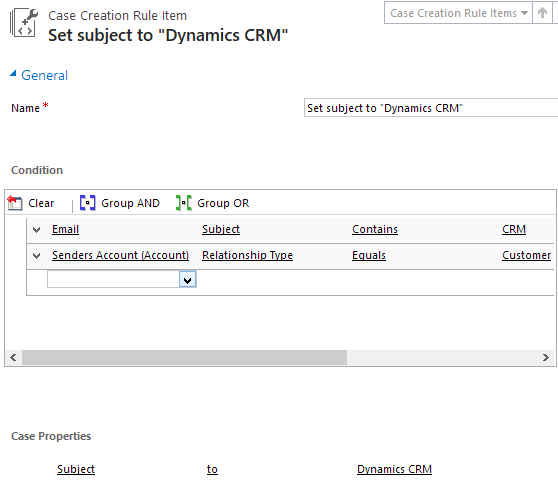The image size is (558, 486).
Task: Click the Dynamics CRM value link
Action: [x=394, y=469]
